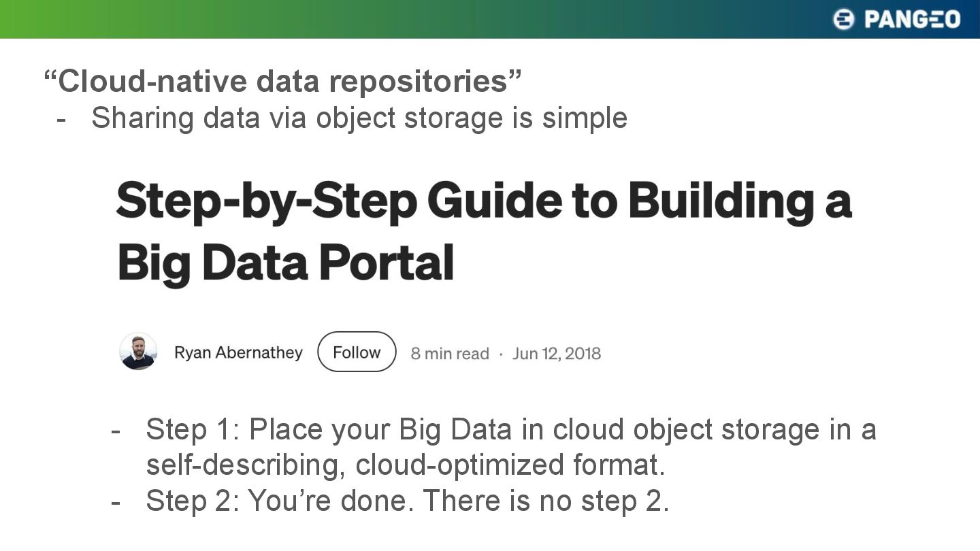This screenshot has height=551, width=980.
Task: Click the 'self-describing, cloud-optimized format' line
Action: [x=405, y=465]
